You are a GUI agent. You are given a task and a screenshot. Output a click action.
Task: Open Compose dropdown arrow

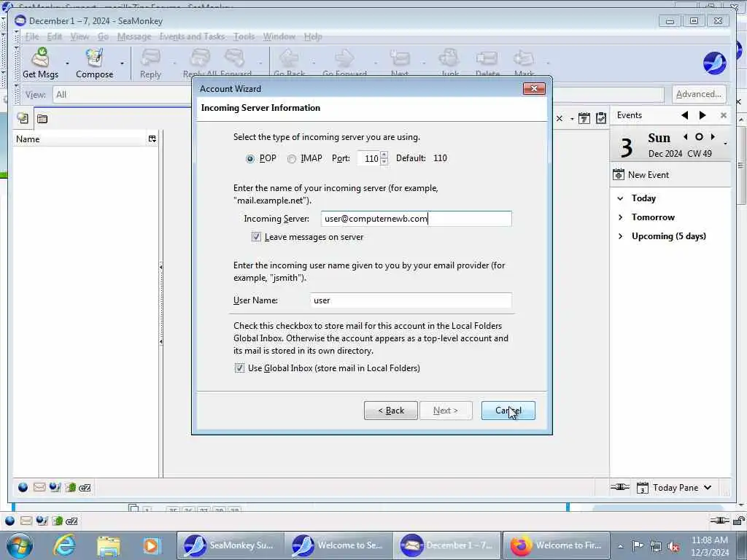point(122,63)
